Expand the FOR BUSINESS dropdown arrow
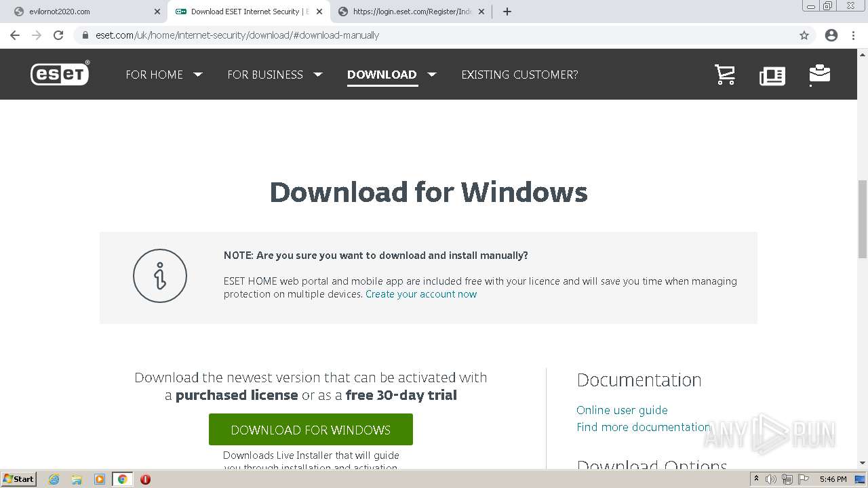 317,75
